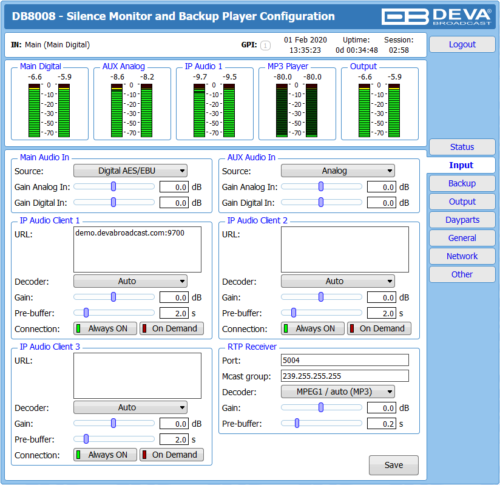Open AUX Audio In Source dropdown
Viewport: 500px width, 485px height.
point(338,171)
